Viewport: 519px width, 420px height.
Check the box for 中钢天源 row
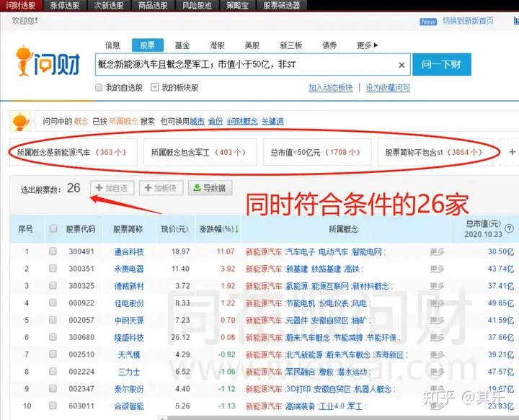pos(53,320)
